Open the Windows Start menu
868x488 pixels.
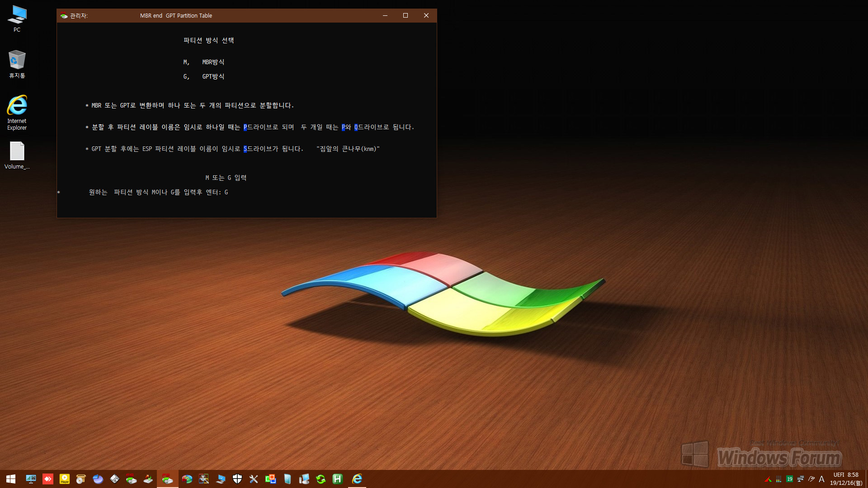11,479
